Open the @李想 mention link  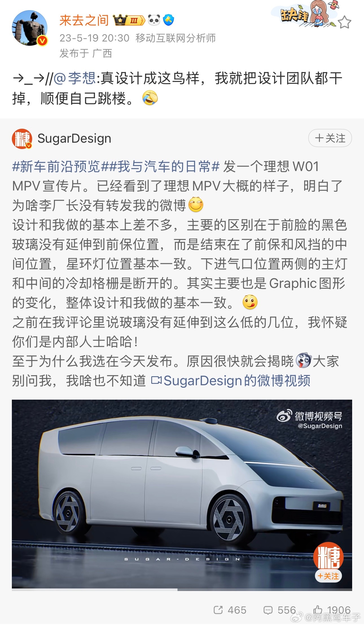(x=75, y=78)
